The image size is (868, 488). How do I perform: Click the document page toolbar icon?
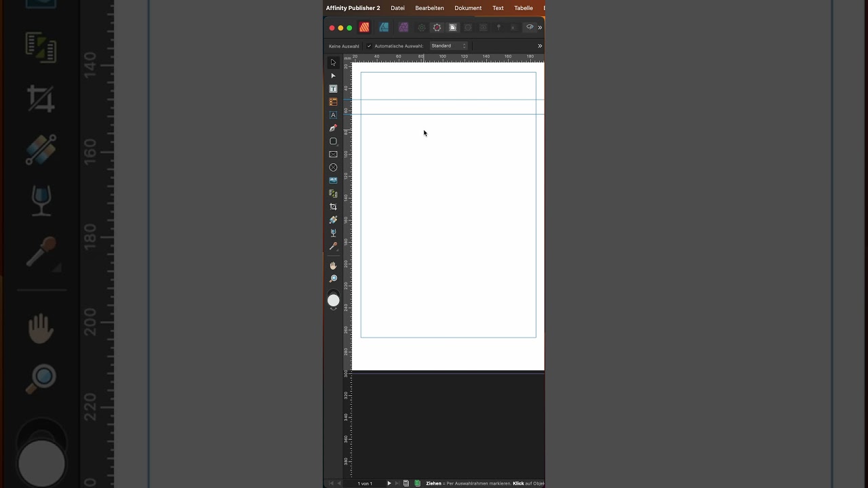tap(452, 28)
